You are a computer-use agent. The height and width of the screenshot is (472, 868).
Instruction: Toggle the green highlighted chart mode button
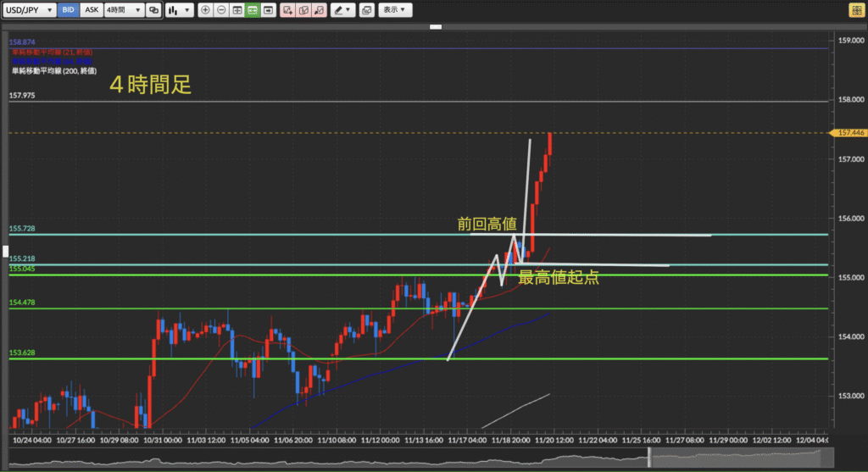(253, 10)
